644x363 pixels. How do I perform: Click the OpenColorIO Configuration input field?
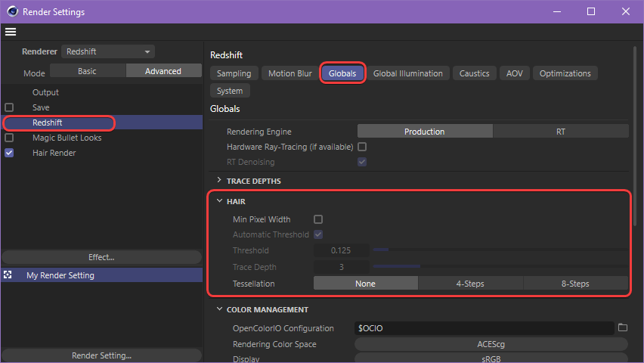(x=484, y=328)
